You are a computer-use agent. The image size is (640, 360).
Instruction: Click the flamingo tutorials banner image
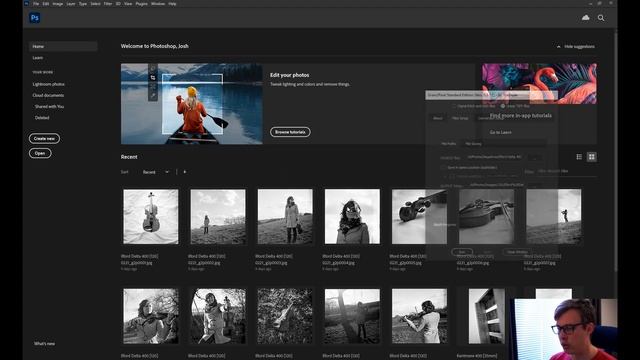[x=539, y=83]
